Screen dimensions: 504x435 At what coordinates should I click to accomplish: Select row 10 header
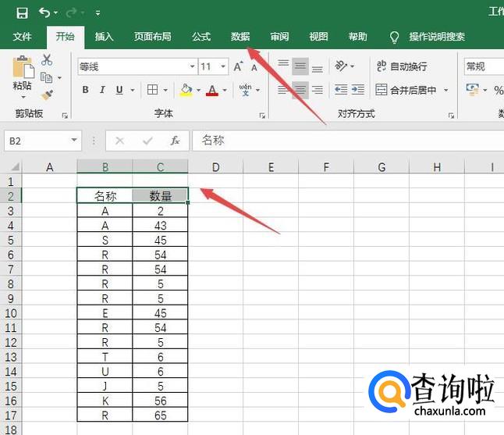11,313
